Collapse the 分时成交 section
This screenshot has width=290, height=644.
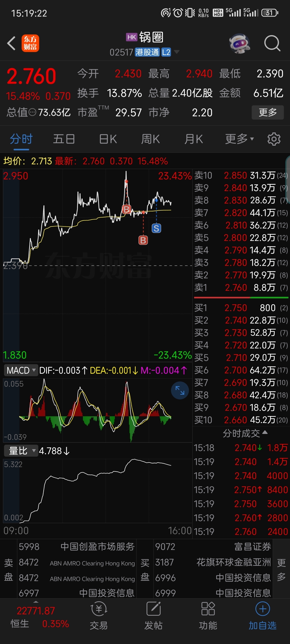click(x=245, y=433)
